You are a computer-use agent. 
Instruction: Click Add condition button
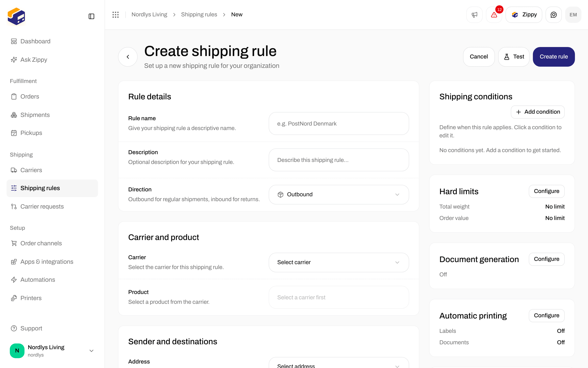pyautogui.click(x=537, y=112)
